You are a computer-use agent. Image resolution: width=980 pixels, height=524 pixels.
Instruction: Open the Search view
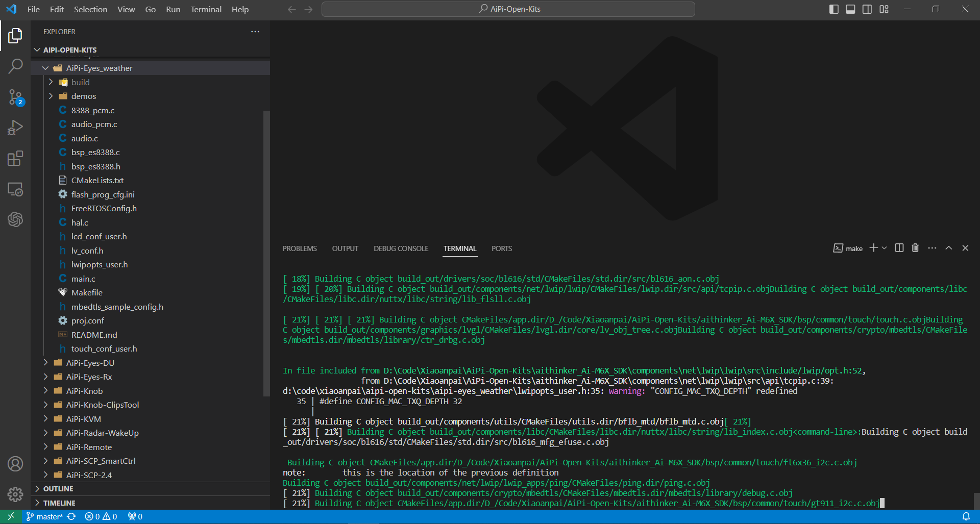coord(15,66)
